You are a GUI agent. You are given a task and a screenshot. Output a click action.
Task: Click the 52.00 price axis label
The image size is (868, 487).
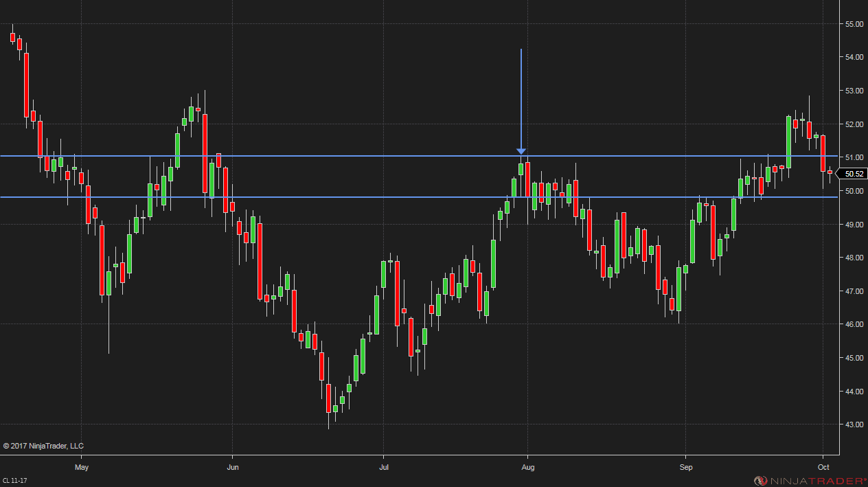click(x=854, y=124)
